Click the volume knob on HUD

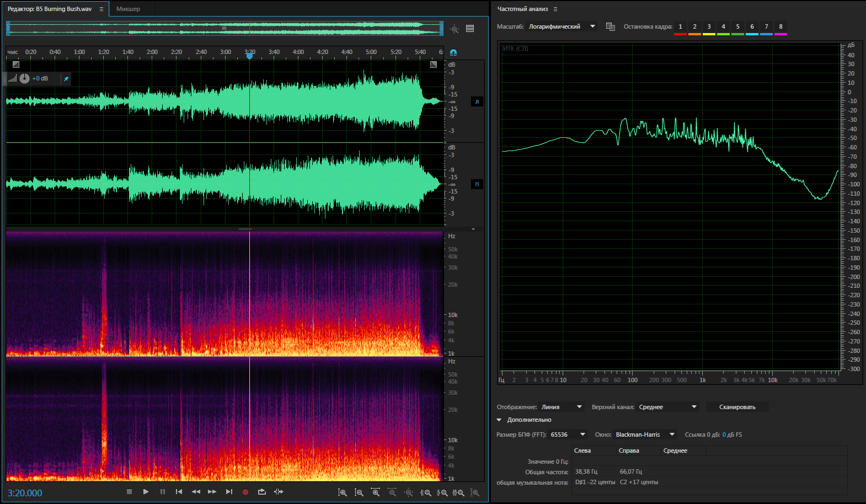point(25,78)
